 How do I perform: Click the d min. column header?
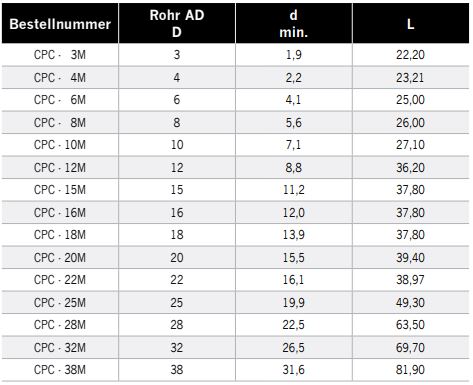[x=294, y=23]
